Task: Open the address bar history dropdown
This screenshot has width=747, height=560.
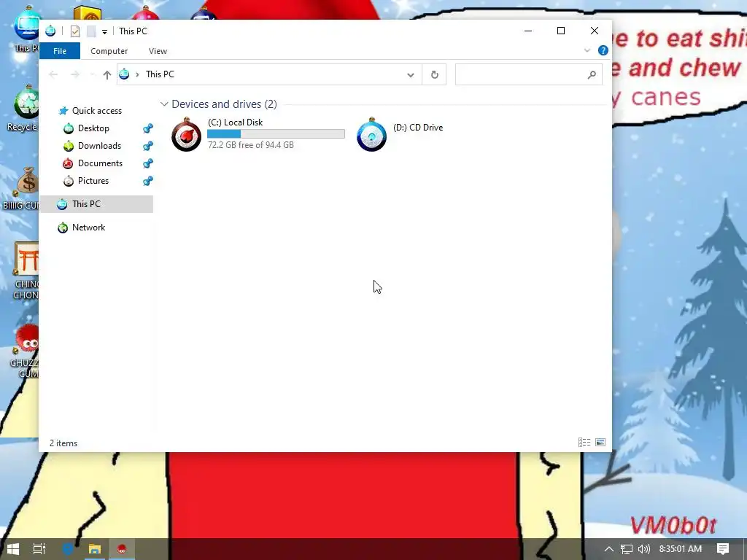Action: click(410, 75)
